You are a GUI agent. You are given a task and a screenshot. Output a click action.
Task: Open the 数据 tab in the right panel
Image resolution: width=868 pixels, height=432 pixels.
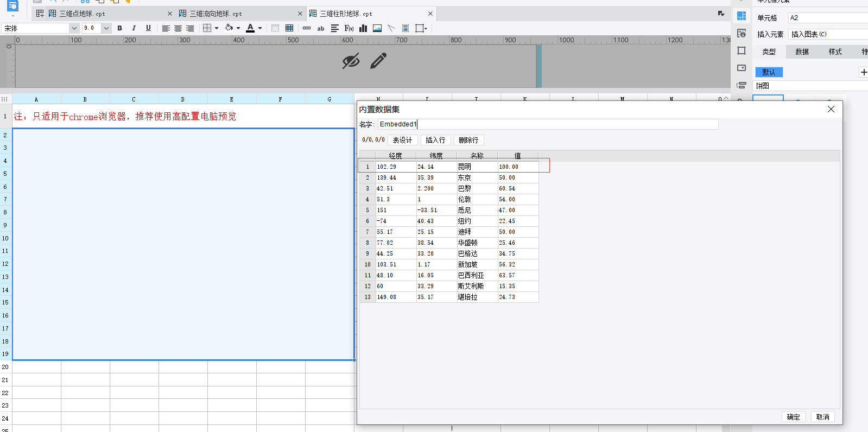click(802, 52)
